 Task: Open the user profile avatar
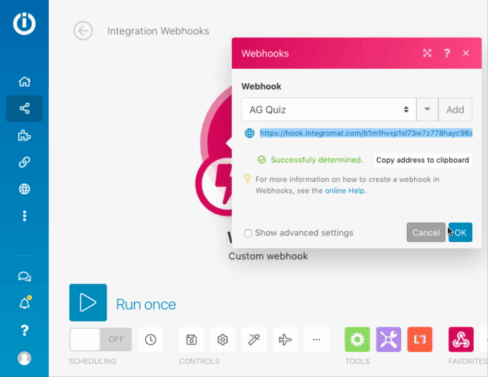(24, 358)
